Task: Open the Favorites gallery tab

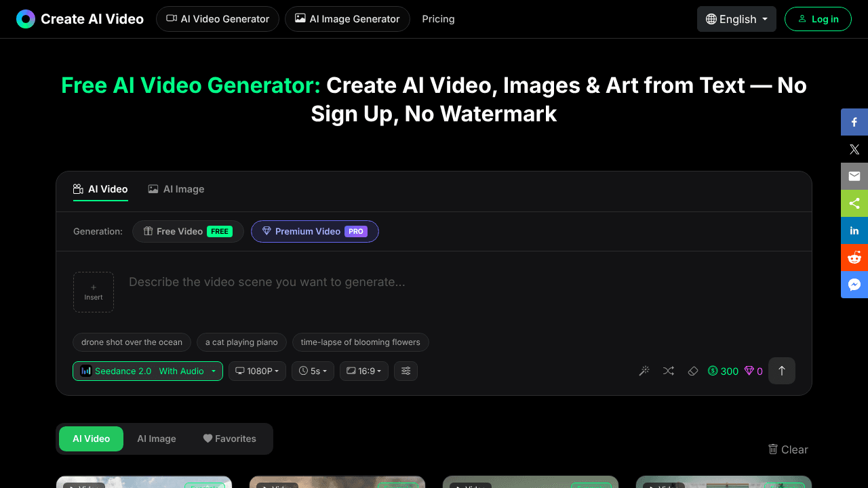Action: [x=230, y=439]
